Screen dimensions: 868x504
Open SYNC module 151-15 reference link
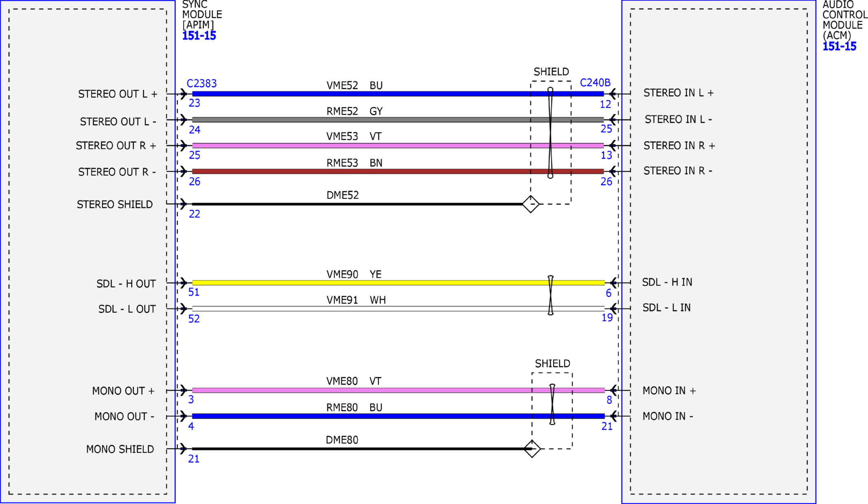click(199, 36)
